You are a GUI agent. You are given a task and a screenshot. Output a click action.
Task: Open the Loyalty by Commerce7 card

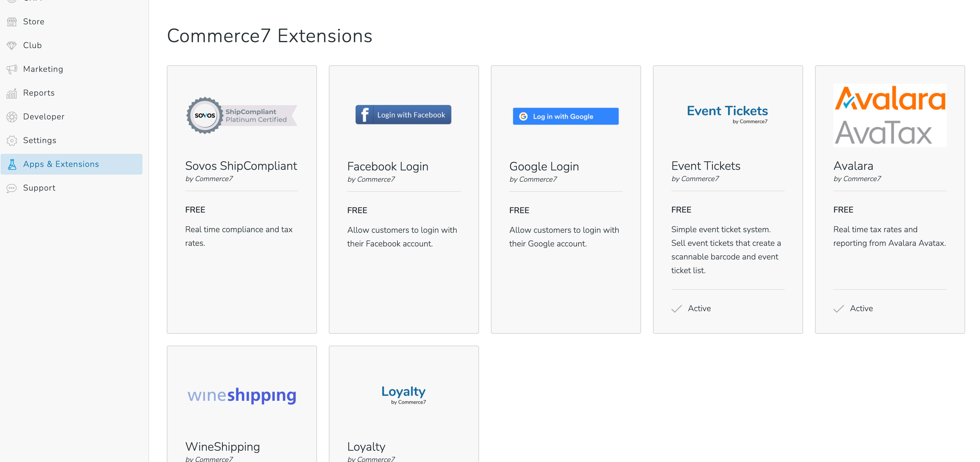(404, 404)
